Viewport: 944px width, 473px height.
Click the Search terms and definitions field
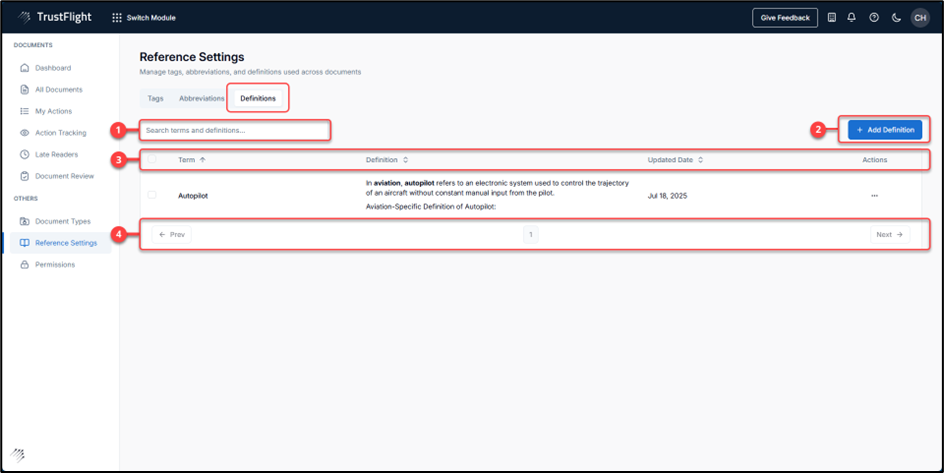235,130
